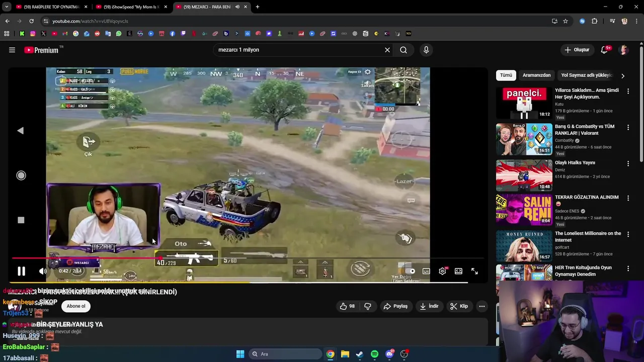The height and width of the screenshot is (362, 644).
Task: Open video player settings gear
Action: pyautogui.click(x=442, y=271)
